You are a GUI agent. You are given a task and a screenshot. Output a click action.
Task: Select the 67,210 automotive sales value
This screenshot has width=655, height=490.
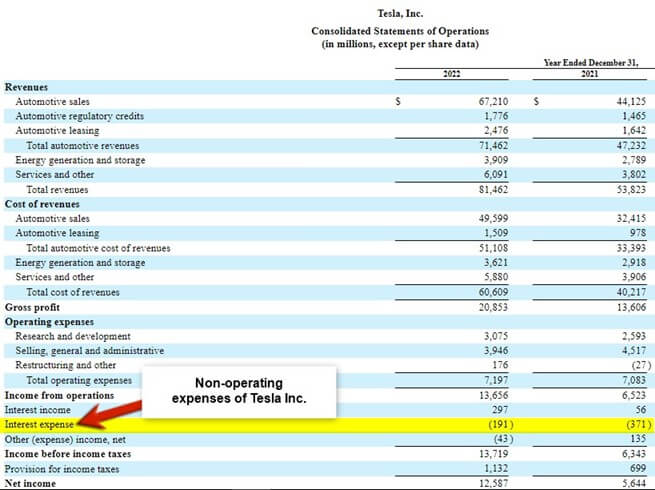click(x=493, y=102)
